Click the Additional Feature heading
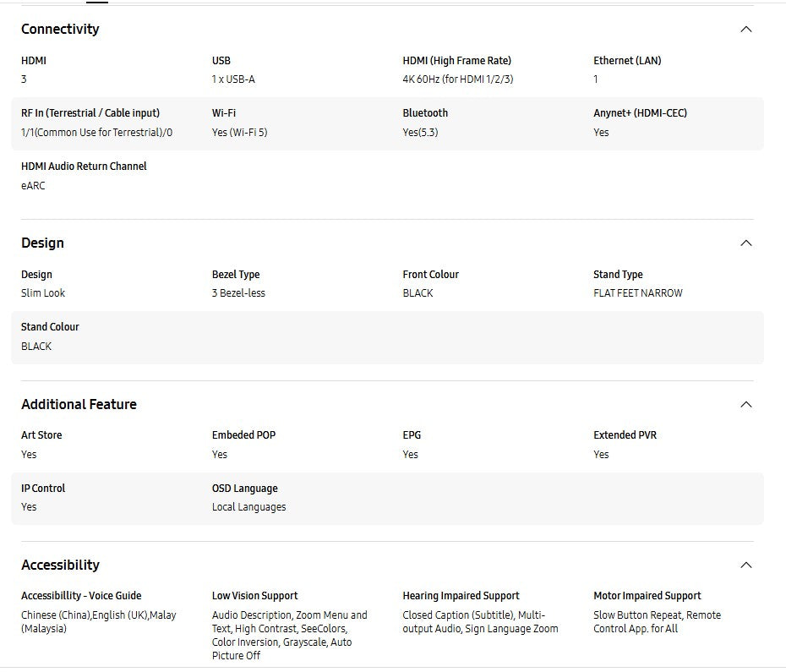The width and height of the screenshot is (786, 672). 79,405
